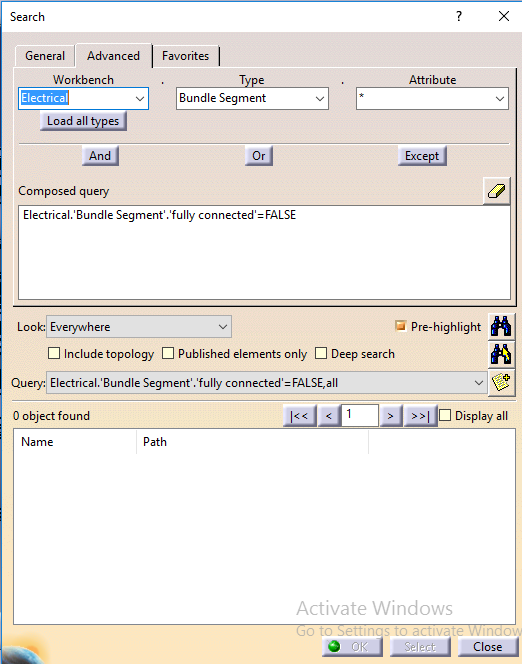The height and width of the screenshot is (664, 522).
Task: Jump to first results page arrow
Action: 299,416
